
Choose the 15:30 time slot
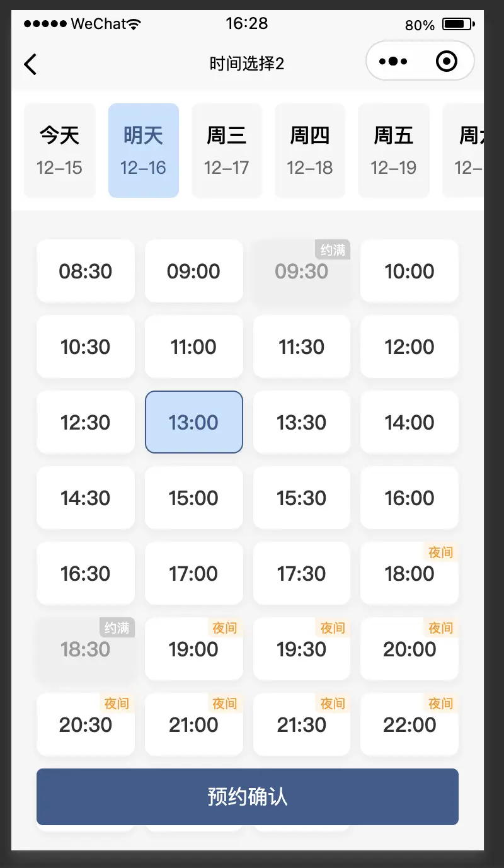point(302,498)
